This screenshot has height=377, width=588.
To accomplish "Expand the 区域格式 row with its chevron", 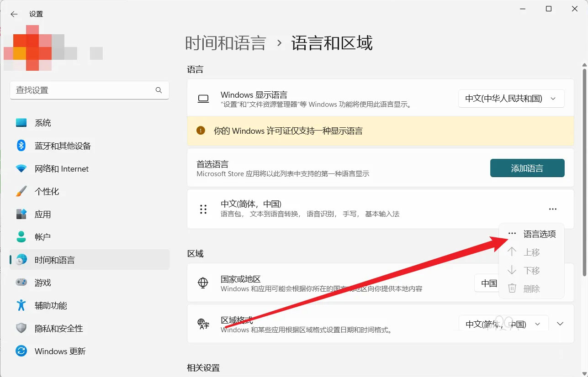I will [x=561, y=324].
